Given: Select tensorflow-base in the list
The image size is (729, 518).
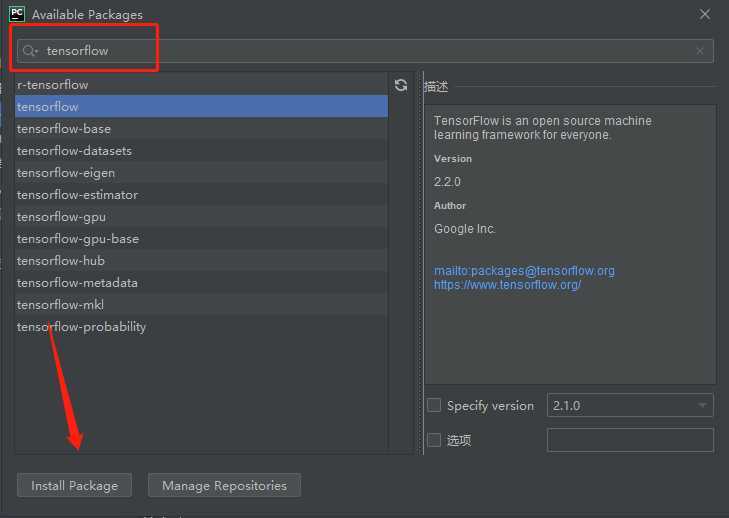Looking at the screenshot, I should click(x=201, y=129).
